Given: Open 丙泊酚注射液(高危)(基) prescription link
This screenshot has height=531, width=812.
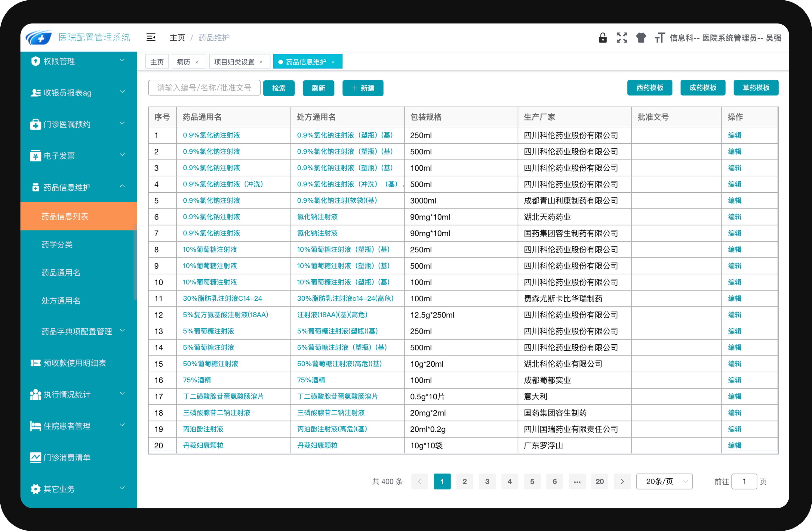Looking at the screenshot, I should click(332, 429).
